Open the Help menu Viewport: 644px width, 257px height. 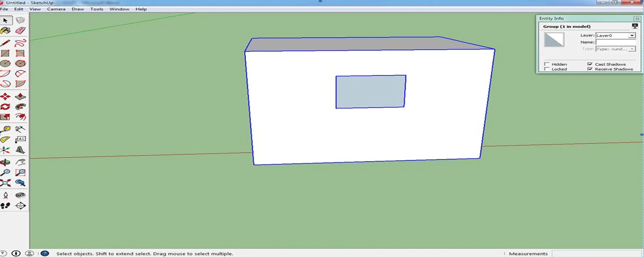(141, 9)
